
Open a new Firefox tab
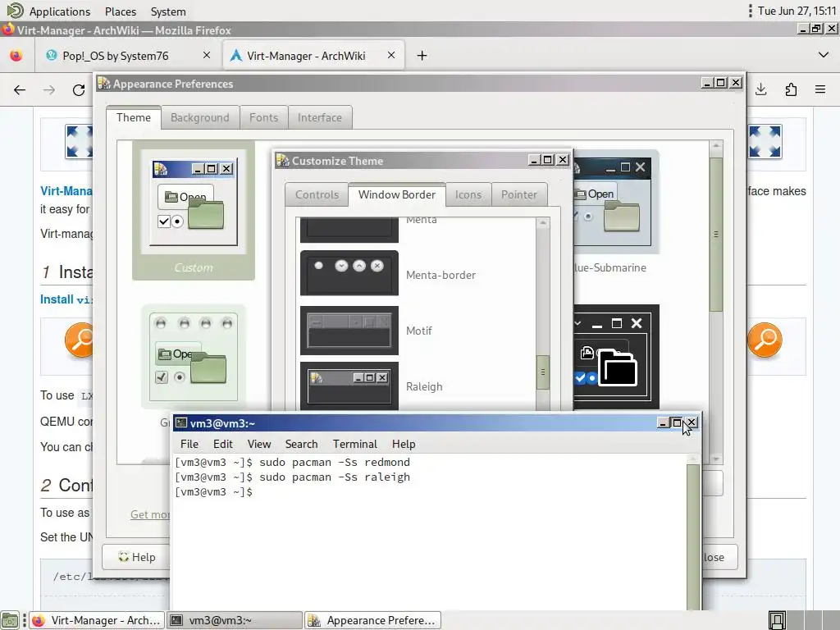(422, 55)
